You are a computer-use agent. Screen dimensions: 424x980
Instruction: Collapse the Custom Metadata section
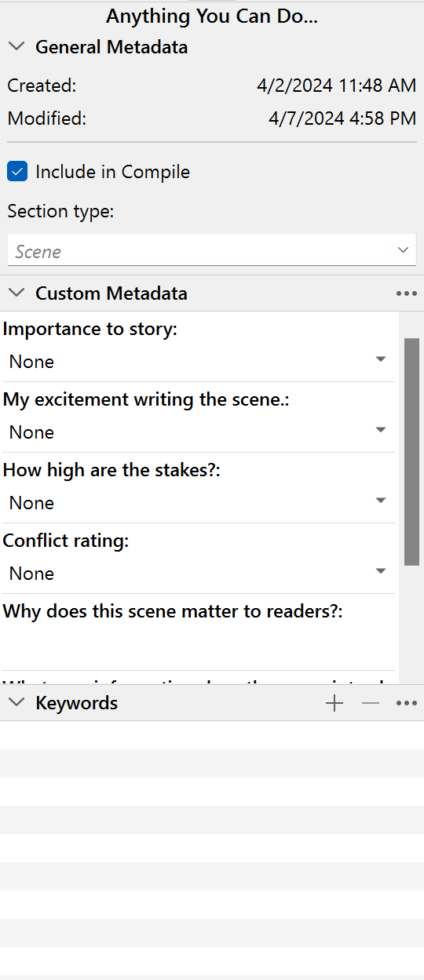click(x=16, y=293)
